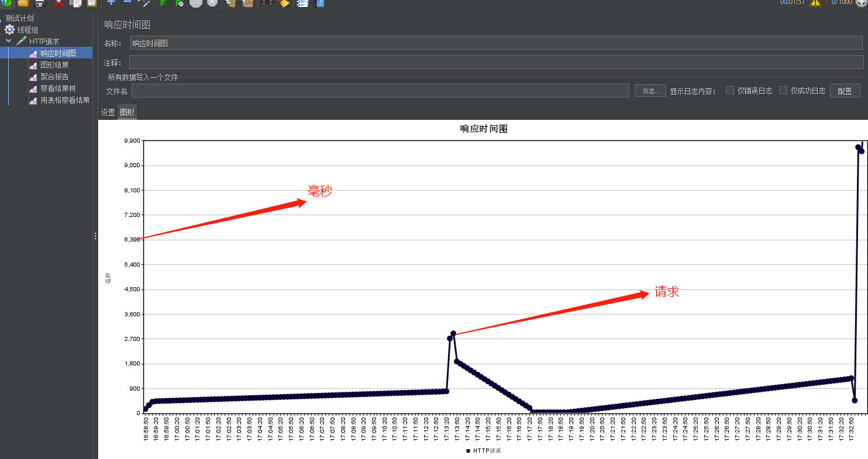Click the red error count 4
Viewport: 868px width, 459px height.
click(x=826, y=2)
